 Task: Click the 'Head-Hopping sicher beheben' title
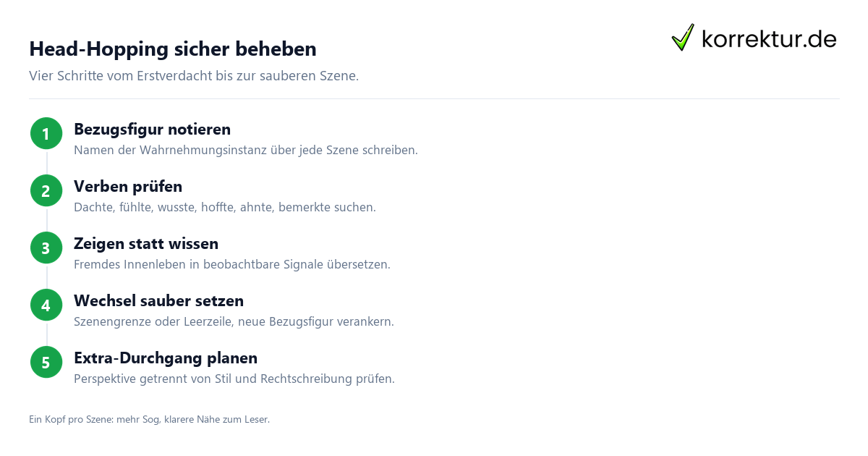(x=173, y=49)
